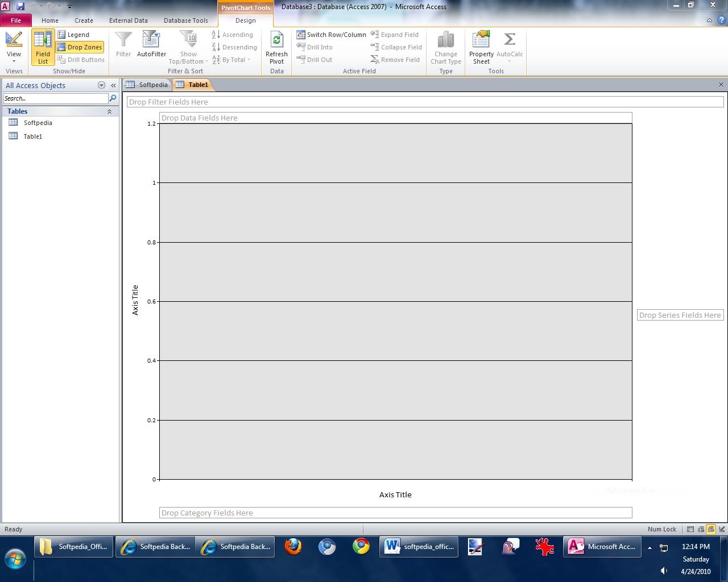Toggle the Field List pane

(43, 47)
